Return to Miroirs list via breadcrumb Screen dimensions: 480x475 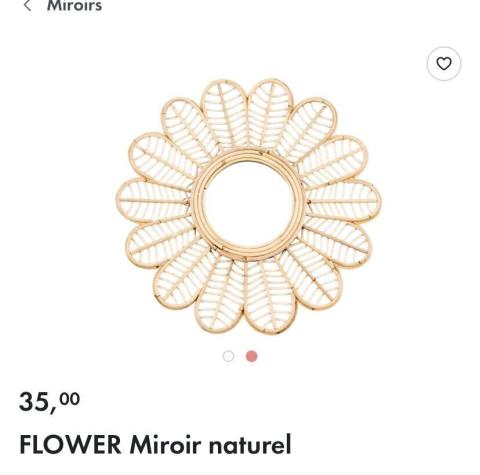pos(74,6)
